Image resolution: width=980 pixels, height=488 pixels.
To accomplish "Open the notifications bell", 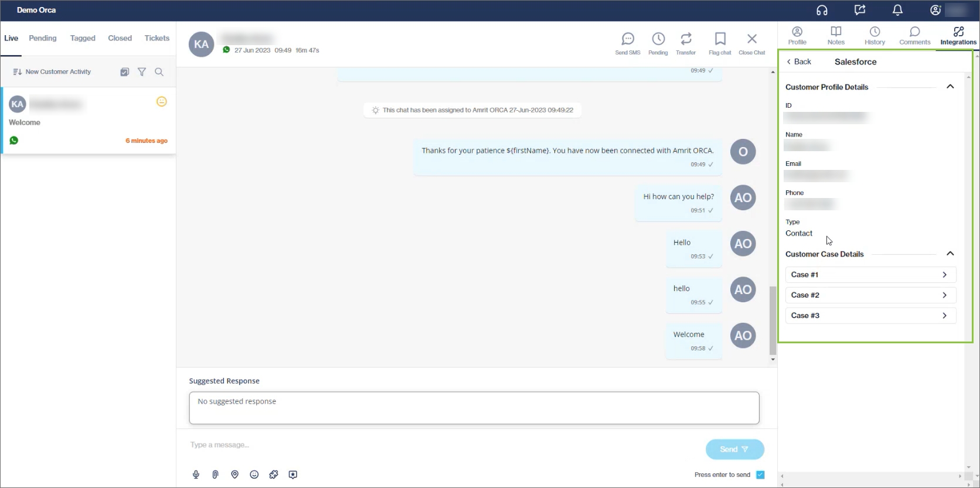I will [x=897, y=10].
